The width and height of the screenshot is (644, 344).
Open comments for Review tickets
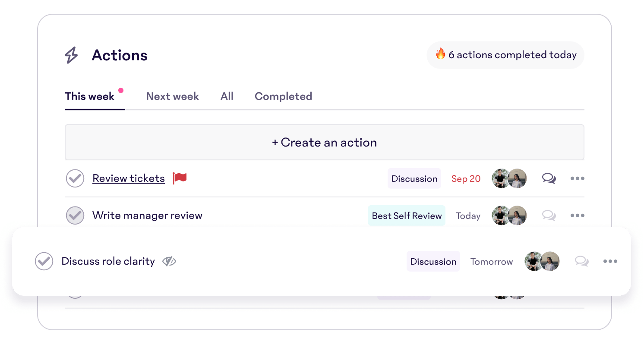pyautogui.click(x=549, y=178)
